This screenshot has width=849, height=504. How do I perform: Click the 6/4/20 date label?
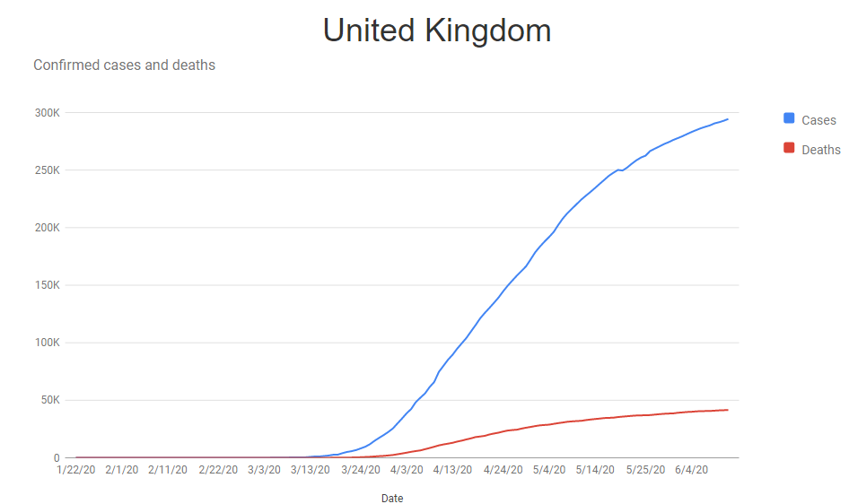(691, 469)
